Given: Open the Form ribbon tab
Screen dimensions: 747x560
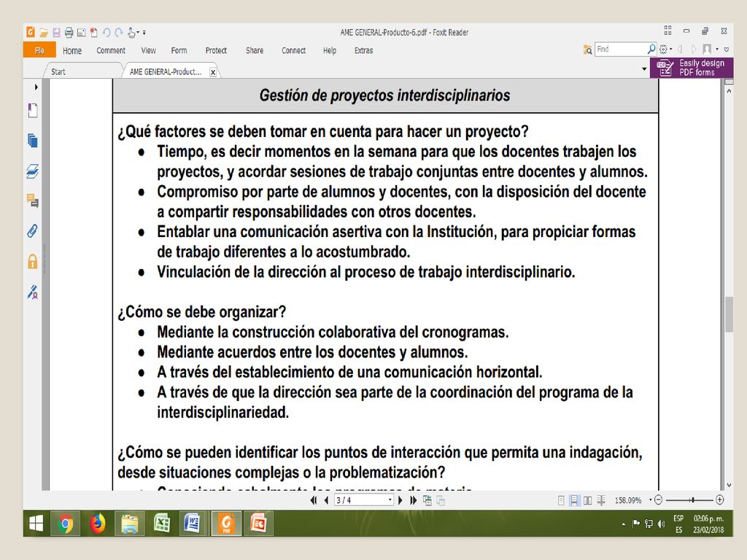Looking at the screenshot, I should pos(179,50).
